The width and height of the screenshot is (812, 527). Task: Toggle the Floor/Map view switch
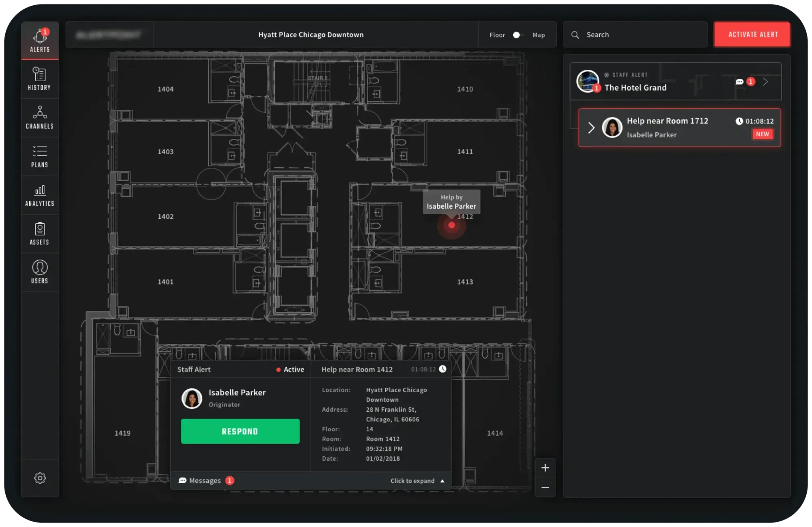point(517,35)
